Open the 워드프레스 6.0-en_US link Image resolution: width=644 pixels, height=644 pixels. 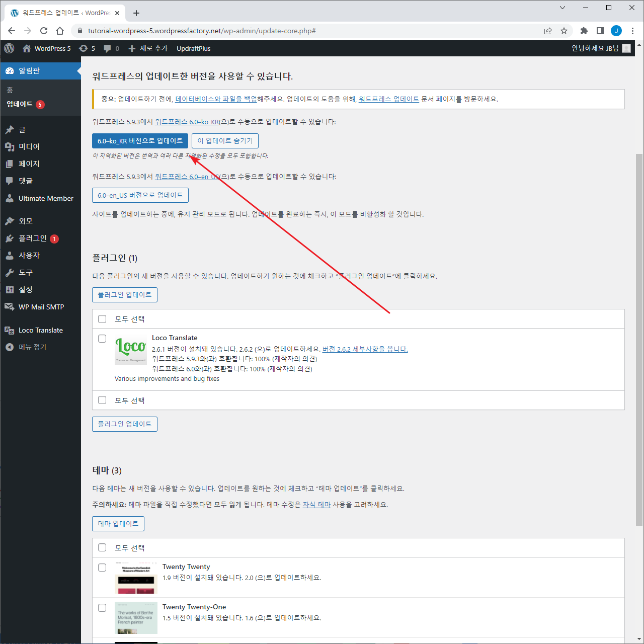click(187, 177)
